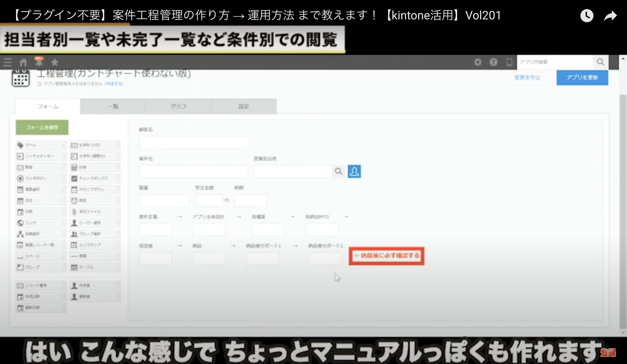Click YouTube watch later clock icon

587,16
